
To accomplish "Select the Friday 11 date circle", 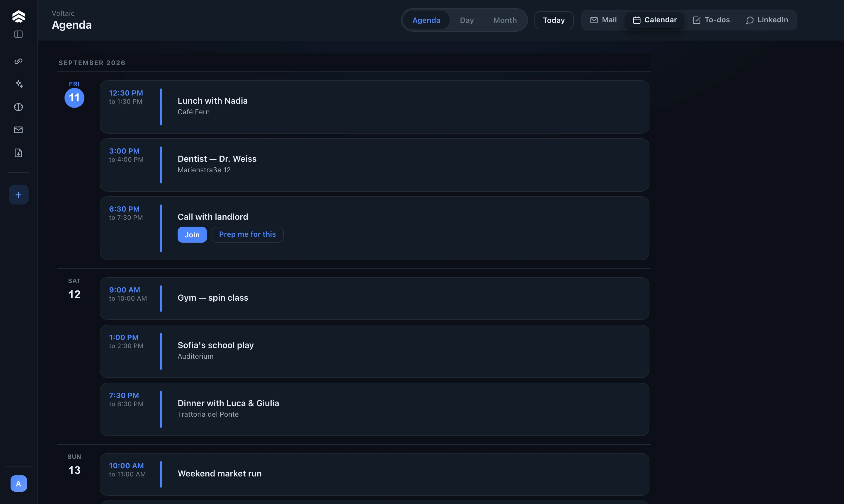I will coord(74,98).
